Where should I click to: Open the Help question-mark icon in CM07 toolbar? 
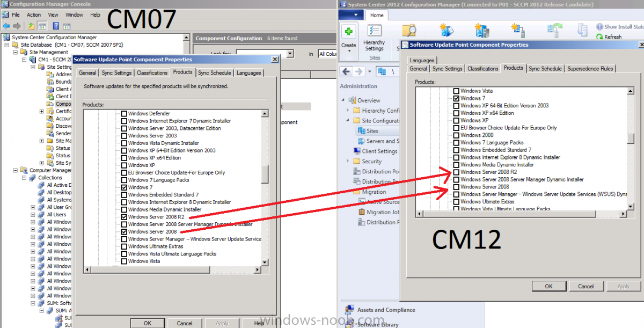tap(56, 26)
